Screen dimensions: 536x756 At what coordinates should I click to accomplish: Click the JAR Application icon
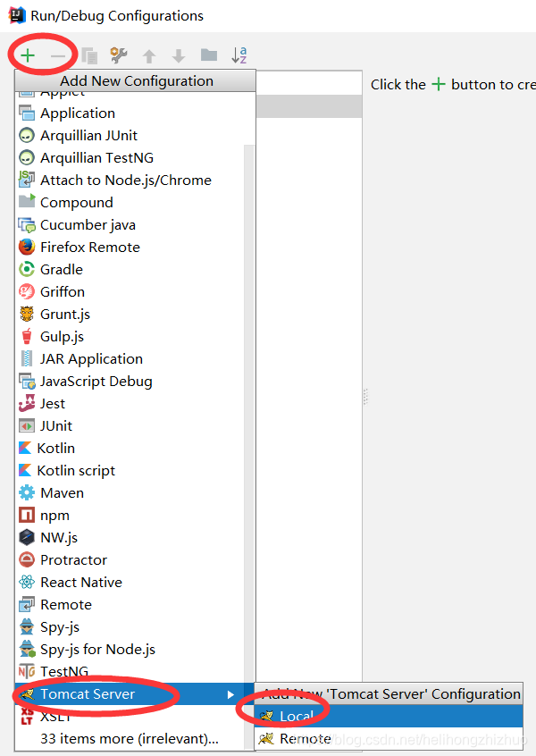[x=27, y=358]
